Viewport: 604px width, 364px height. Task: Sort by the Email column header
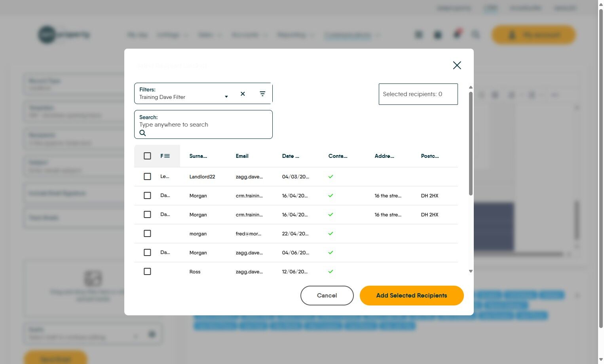tap(242, 156)
